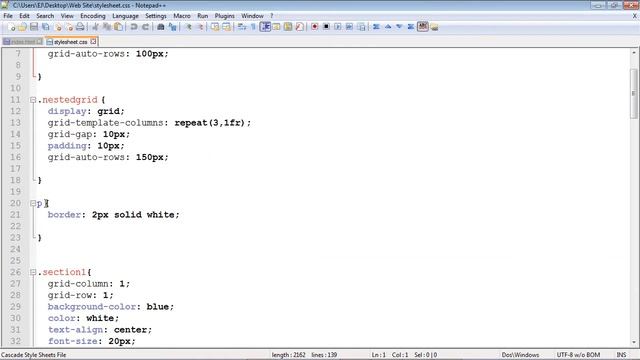Click the spell-check ABC toolbar icon
This screenshot has width=640, height=360.
(423, 27)
